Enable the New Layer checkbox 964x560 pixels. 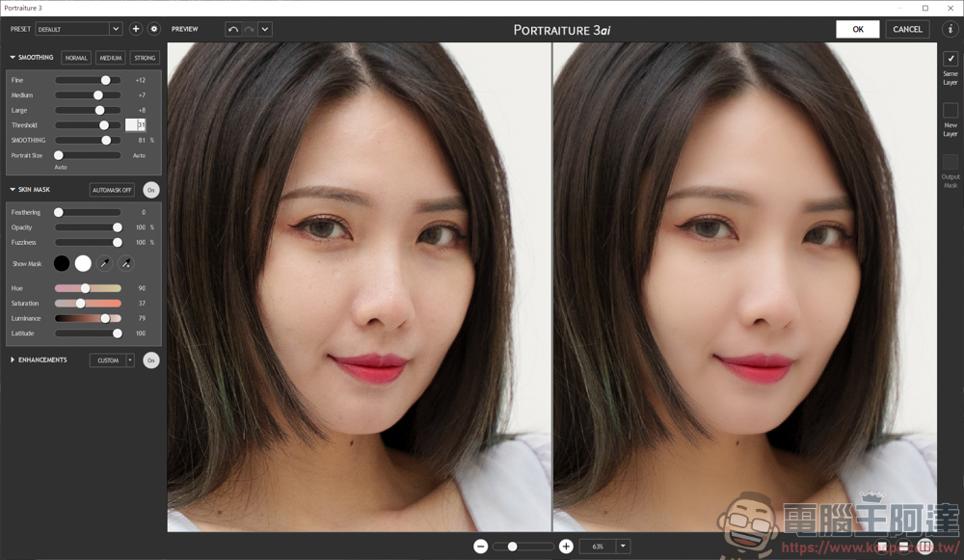(951, 110)
